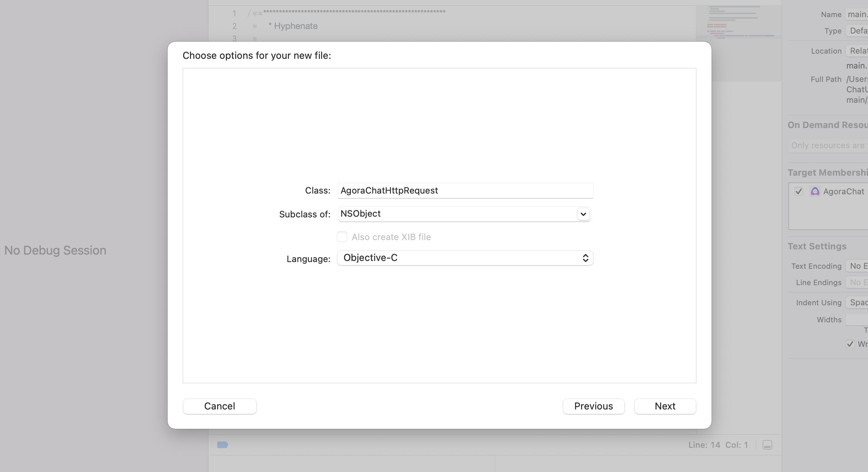The image size is (868, 472).
Task: Click the AgoraChat target app icon
Action: click(815, 191)
